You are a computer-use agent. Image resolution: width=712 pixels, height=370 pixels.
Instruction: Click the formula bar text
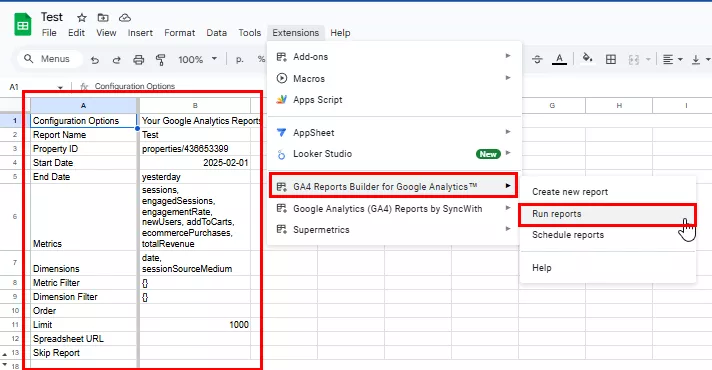coord(135,86)
